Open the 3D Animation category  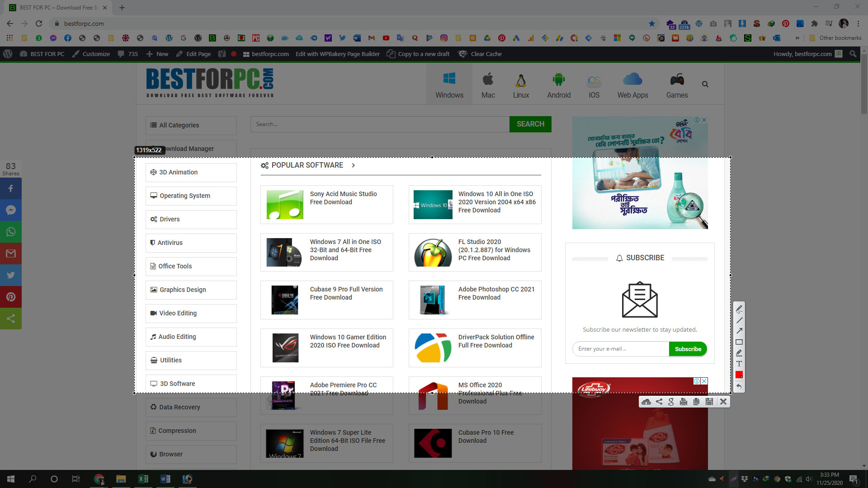(x=191, y=172)
